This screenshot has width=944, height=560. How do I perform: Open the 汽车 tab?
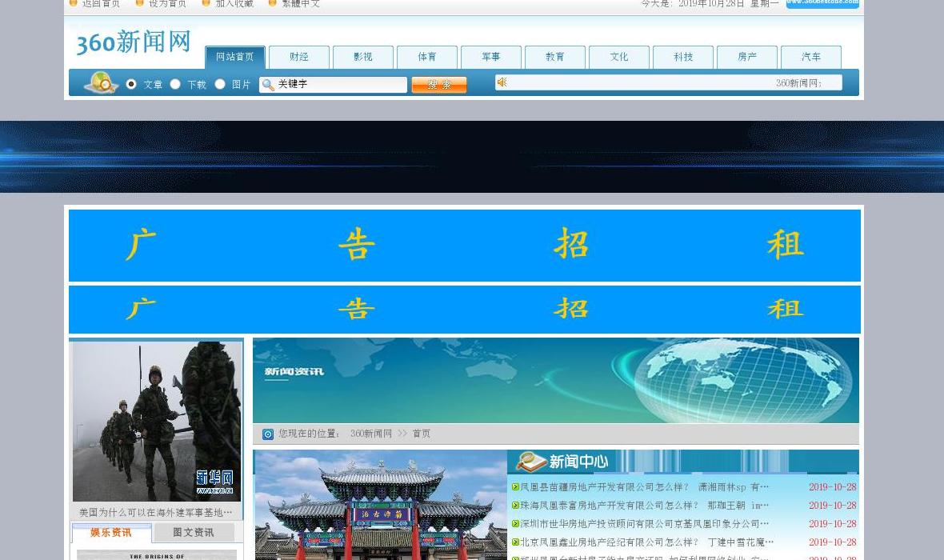click(811, 58)
